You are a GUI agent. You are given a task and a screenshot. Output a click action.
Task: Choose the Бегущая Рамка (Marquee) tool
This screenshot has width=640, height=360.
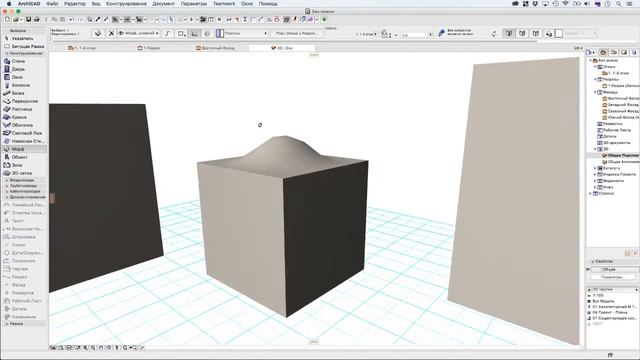click(24, 46)
